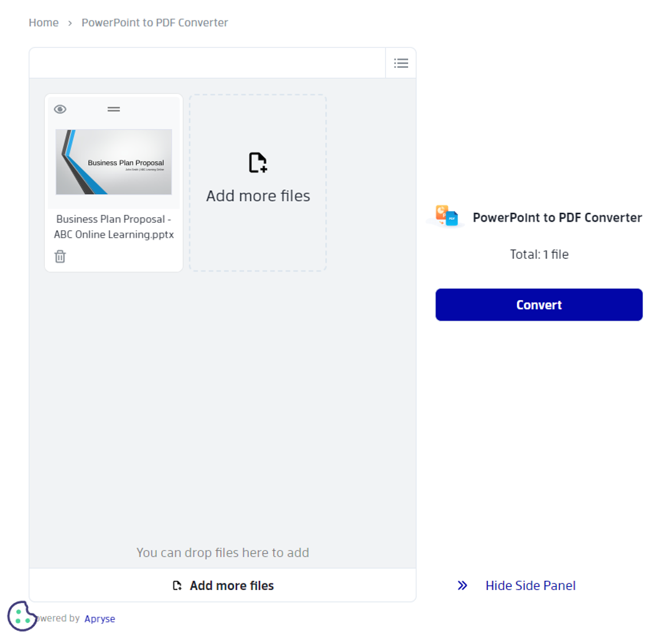The height and width of the screenshot is (638, 672).
Task: Navigate to Home via the breadcrumb
Action: pyautogui.click(x=44, y=22)
